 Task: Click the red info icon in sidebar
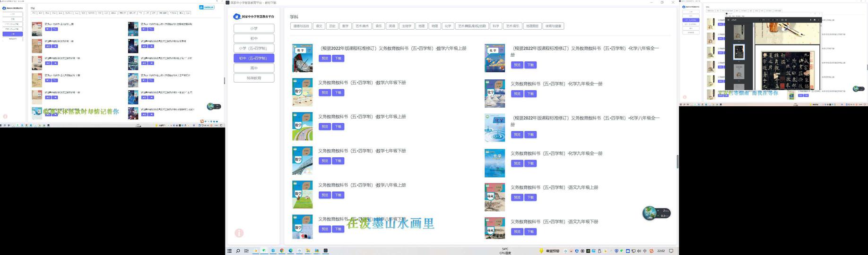click(x=239, y=233)
